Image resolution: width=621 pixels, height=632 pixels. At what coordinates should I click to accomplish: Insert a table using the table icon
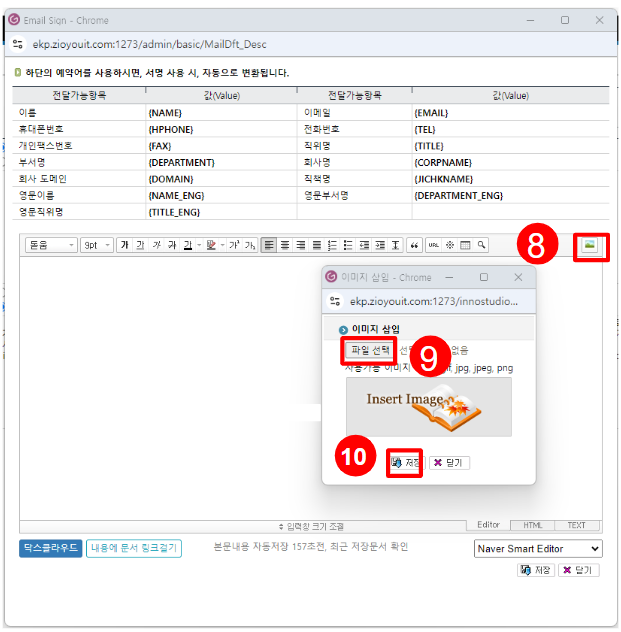465,245
